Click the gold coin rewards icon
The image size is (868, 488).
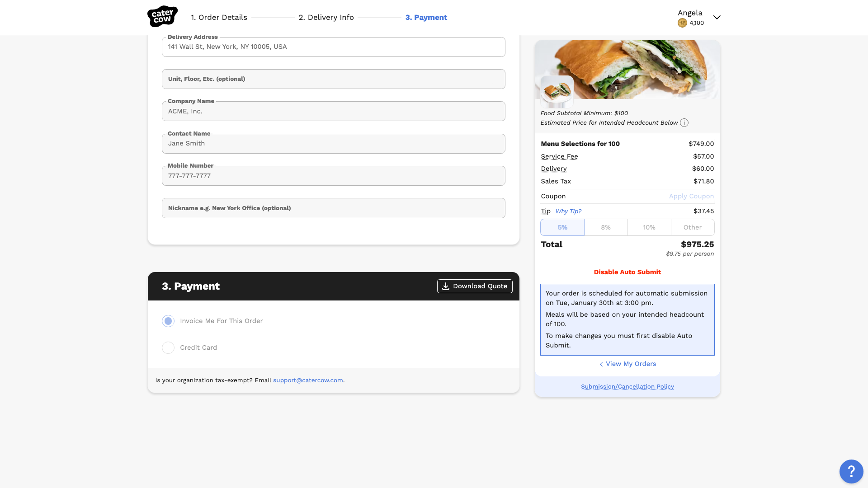click(x=682, y=23)
